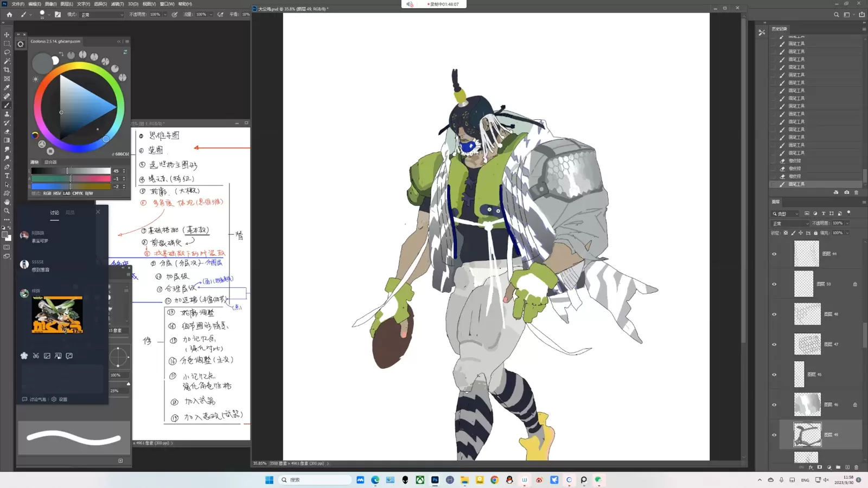Select the Rectangular Marquee tool
The width and height of the screenshot is (868, 488).
coord(7,43)
